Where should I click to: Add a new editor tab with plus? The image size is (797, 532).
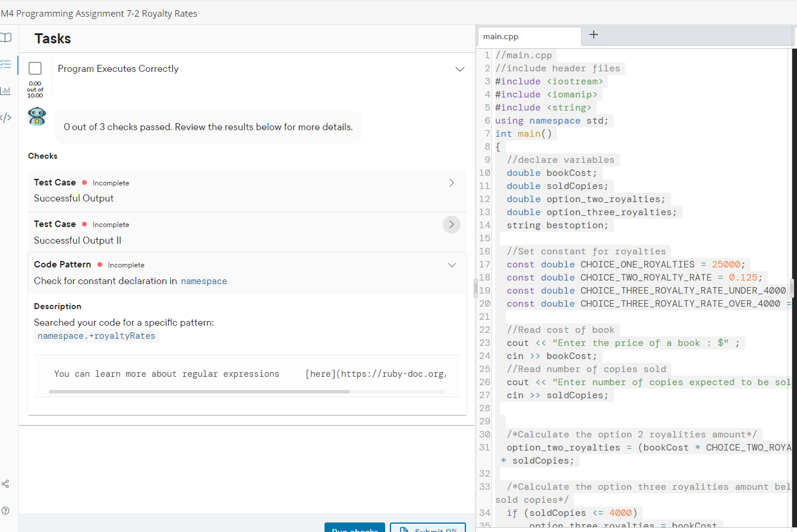[x=593, y=35]
